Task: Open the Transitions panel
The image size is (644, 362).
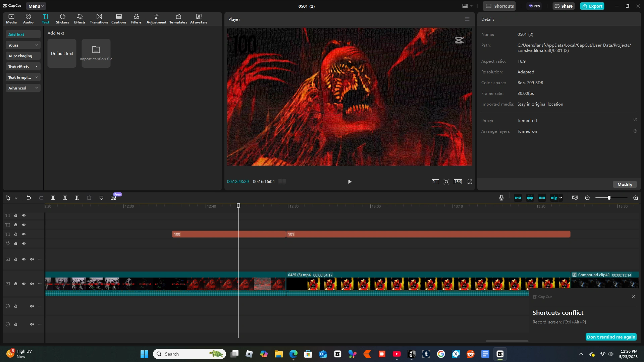Action: pos(99,19)
